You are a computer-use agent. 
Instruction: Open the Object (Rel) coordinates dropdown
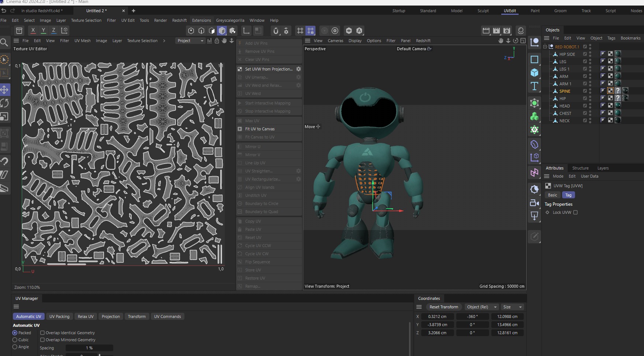pyautogui.click(x=481, y=307)
